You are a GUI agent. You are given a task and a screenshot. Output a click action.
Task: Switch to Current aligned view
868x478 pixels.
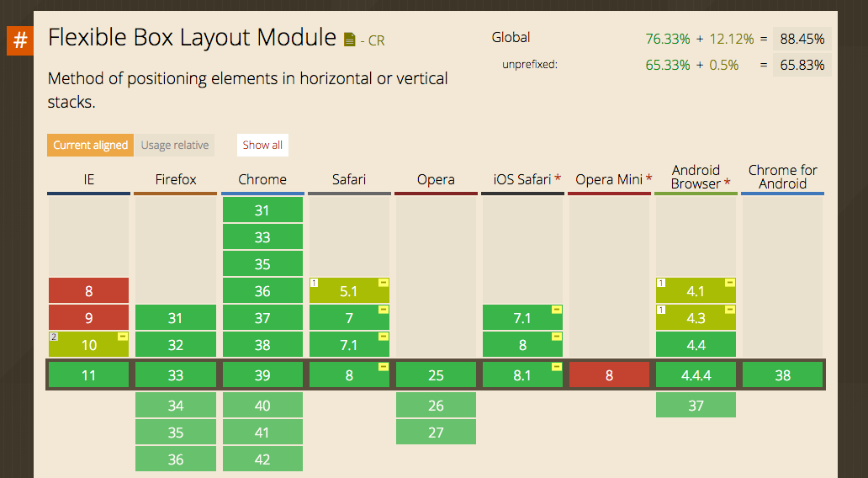point(90,145)
